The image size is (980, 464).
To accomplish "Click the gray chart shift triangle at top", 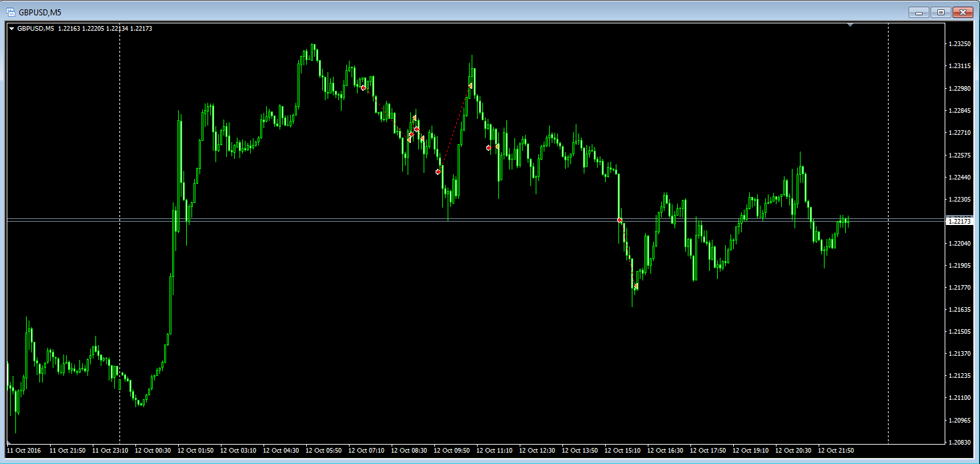I will (x=850, y=25).
